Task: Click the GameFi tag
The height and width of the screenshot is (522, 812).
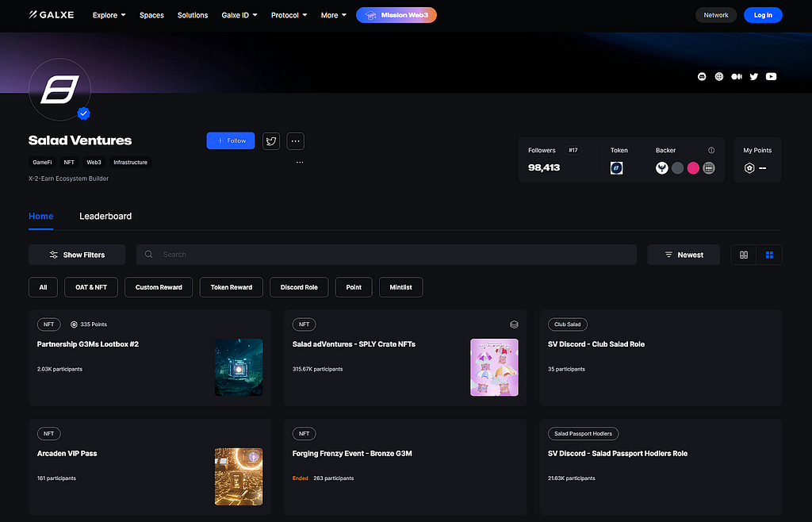Action: pos(42,162)
